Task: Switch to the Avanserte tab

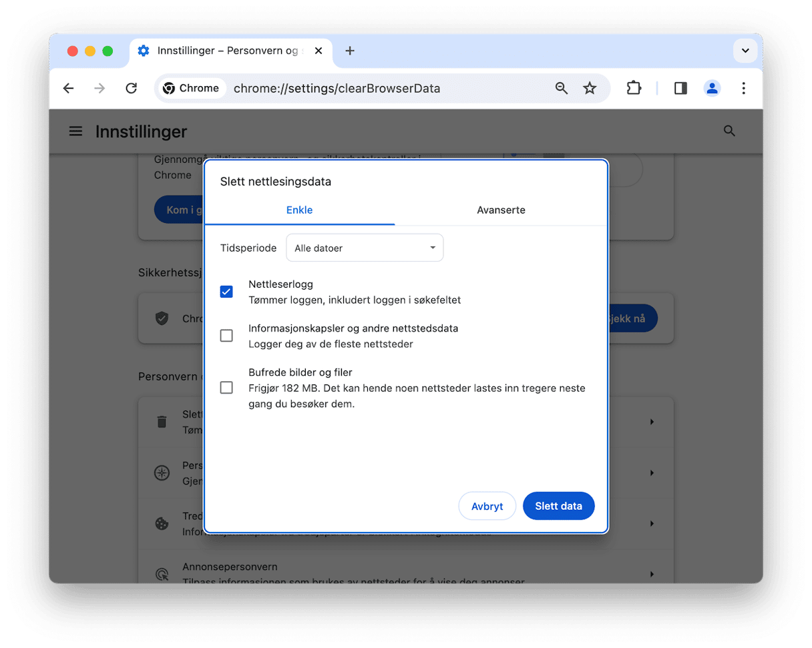Action: [x=501, y=210]
